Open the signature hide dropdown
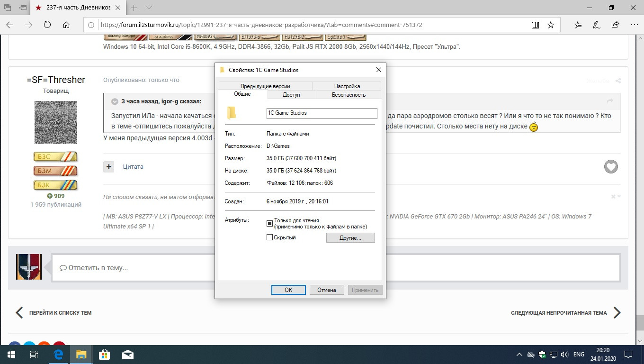The width and height of the screenshot is (644, 364). pyautogui.click(x=616, y=197)
